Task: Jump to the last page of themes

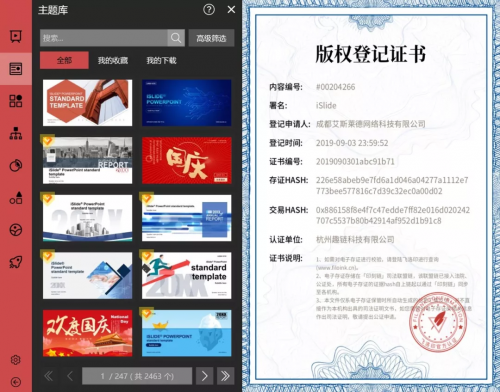Action: click(x=226, y=376)
